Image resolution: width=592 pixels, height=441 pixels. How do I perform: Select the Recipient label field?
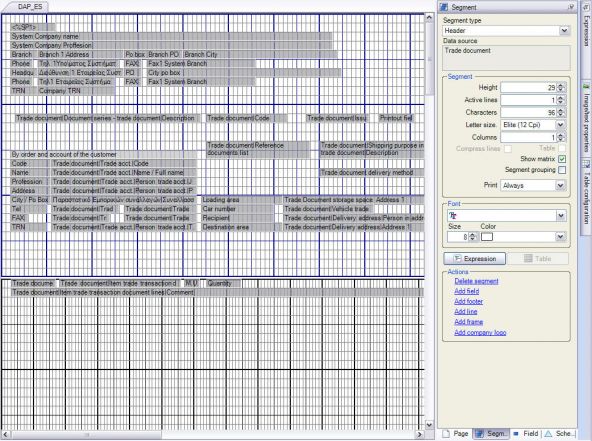pyautogui.click(x=238, y=218)
